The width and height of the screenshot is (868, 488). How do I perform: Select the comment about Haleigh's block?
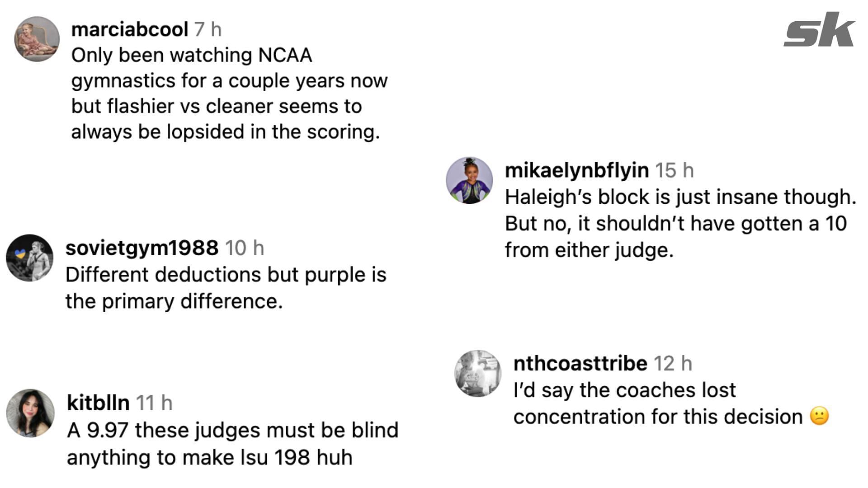680,224
